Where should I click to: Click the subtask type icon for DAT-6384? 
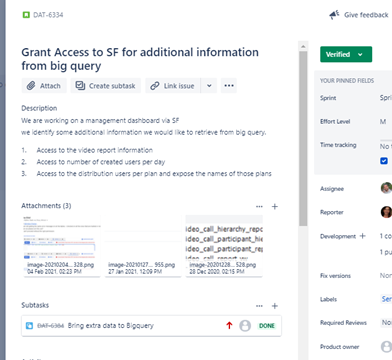(29, 326)
